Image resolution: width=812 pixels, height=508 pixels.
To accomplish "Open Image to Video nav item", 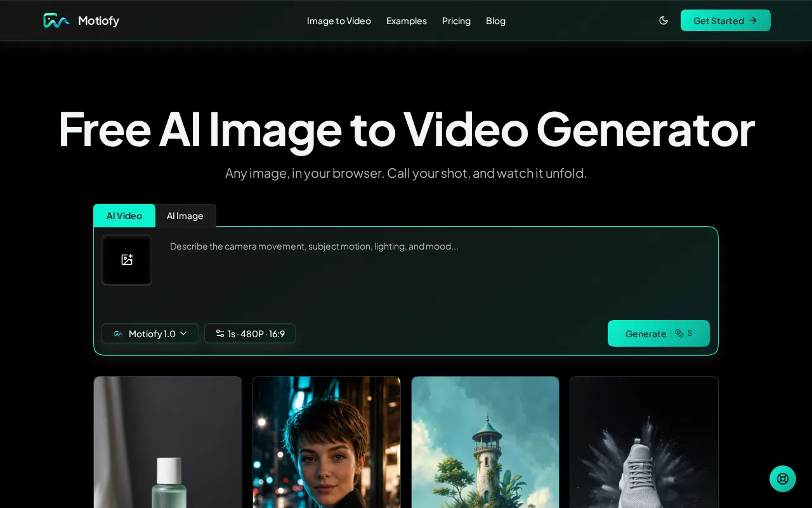I will pos(339,21).
